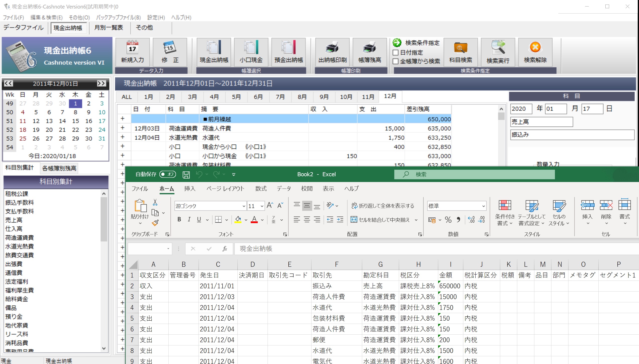
Task: Show all months with ALL tab
Action: click(x=126, y=97)
